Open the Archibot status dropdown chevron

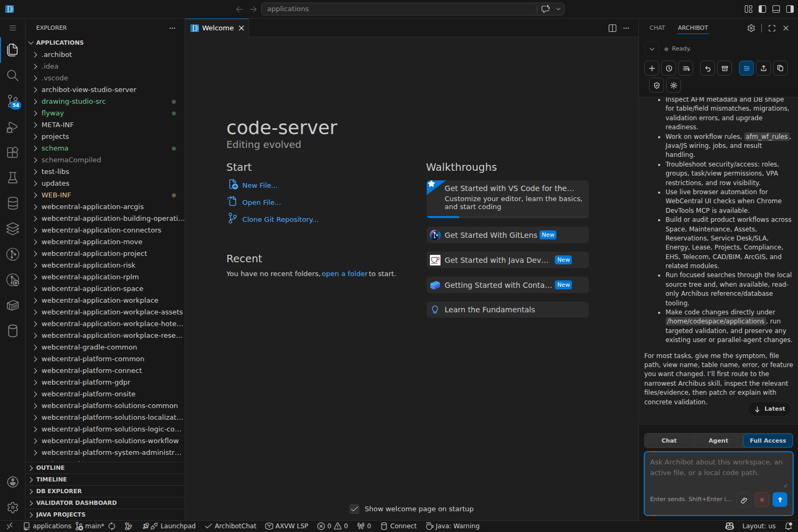[x=652, y=49]
